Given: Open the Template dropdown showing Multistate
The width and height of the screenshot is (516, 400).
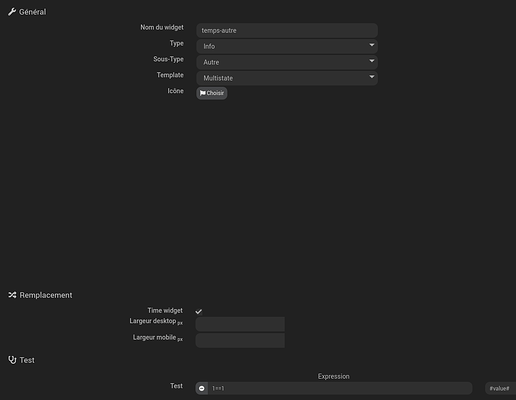Looking at the screenshot, I should coord(287,78).
